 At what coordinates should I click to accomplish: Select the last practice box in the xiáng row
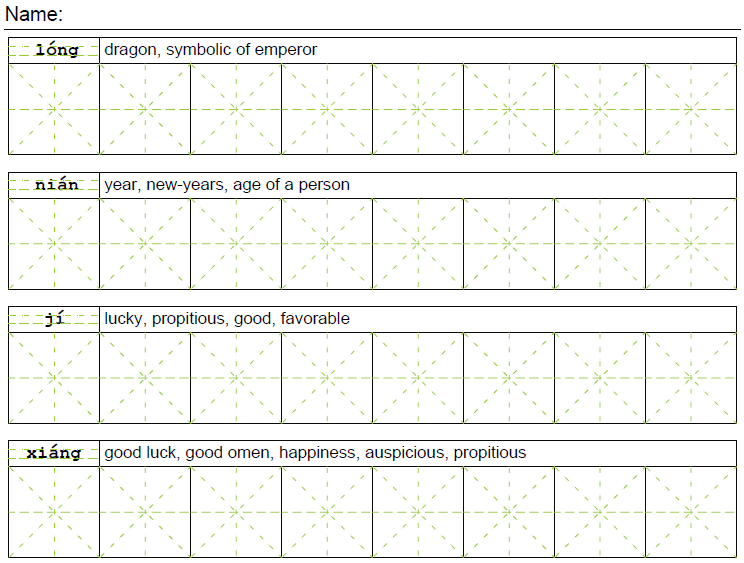click(691, 512)
